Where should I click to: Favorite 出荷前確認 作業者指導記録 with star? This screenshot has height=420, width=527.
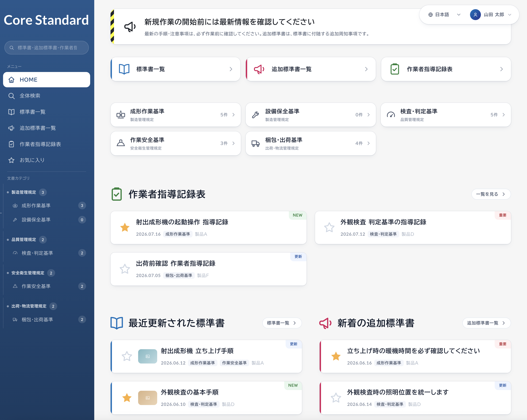pos(125,269)
